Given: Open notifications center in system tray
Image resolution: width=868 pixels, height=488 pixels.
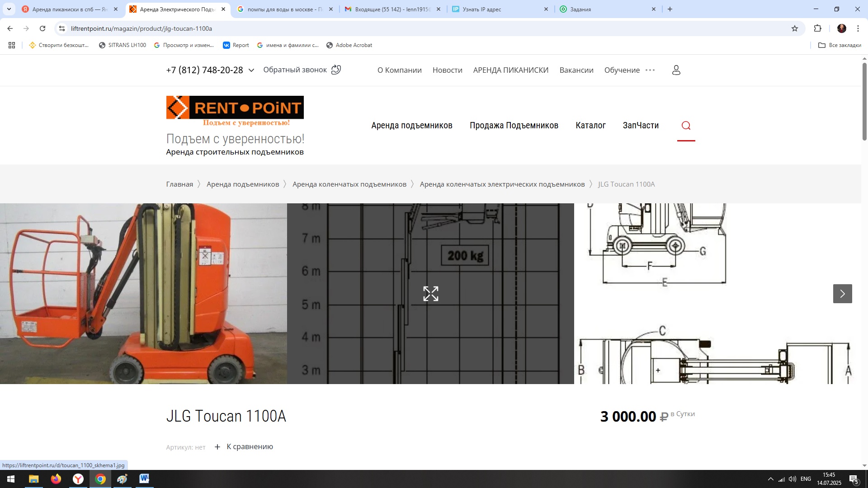Looking at the screenshot, I should (854, 479).
